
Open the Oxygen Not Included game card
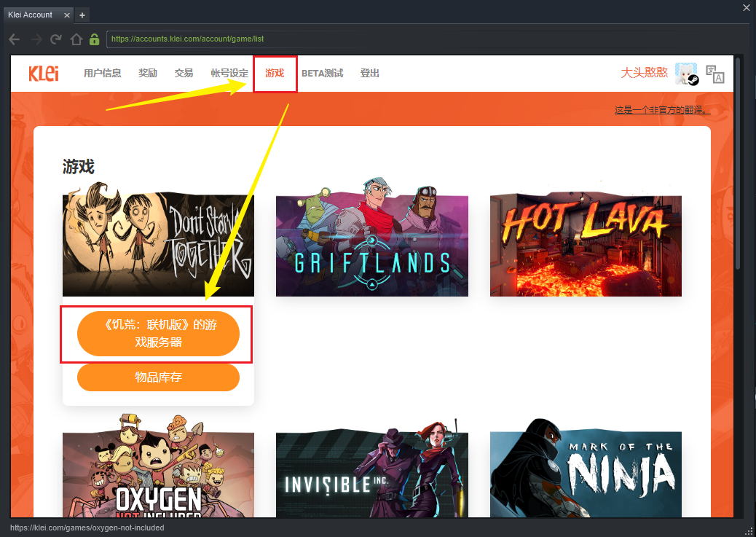point(158,466)
